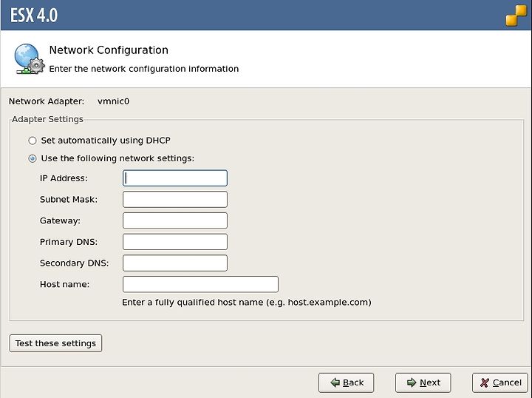Click the Subnet Mask input field
The height and width of the screenshot is (398, 532).
pos(175,199)
